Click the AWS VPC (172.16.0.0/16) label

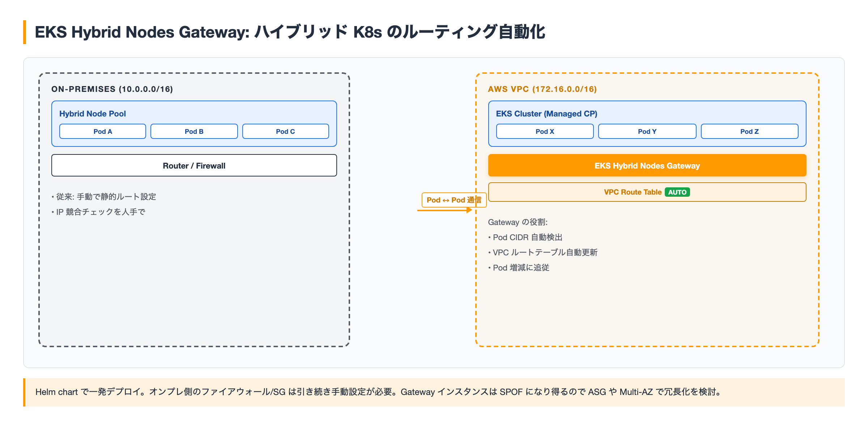coord(542,89)
